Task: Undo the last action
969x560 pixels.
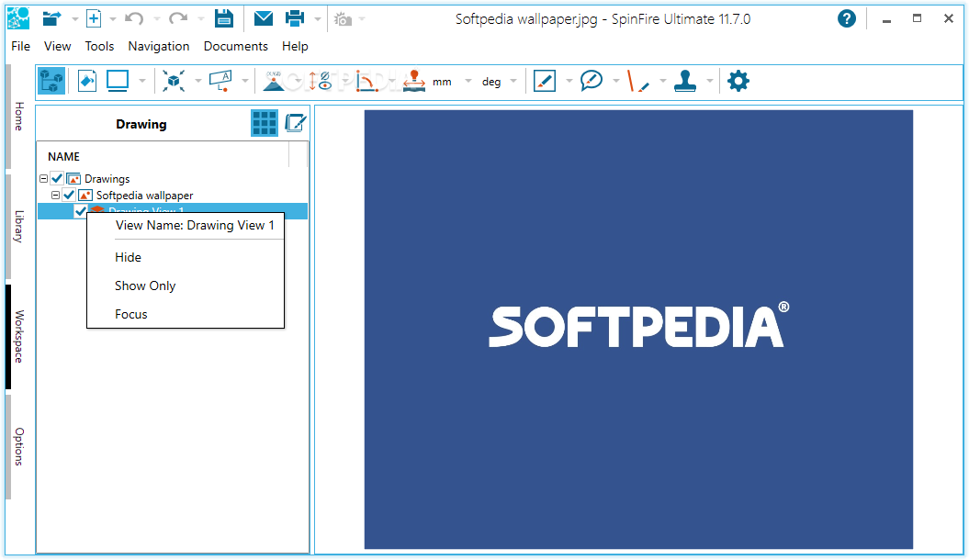Action: 134,18
